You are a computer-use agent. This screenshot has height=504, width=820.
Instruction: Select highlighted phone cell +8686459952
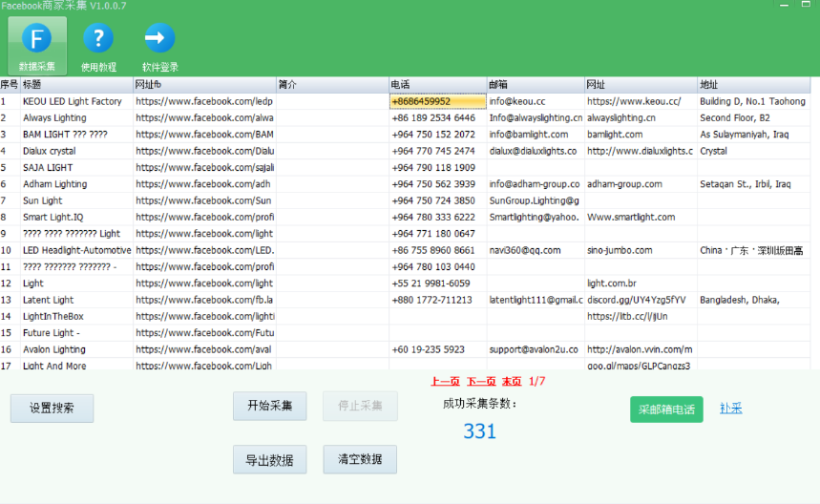438,101
